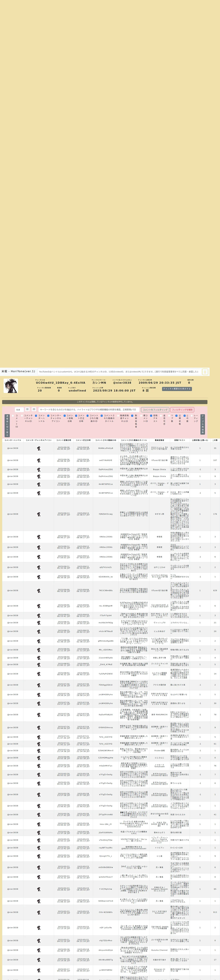Toggle the コメントされた動画のタイトル column checkbox
The width and height of the screenshot is (220, 980).
pyautogui.click(x=102, y=416)
